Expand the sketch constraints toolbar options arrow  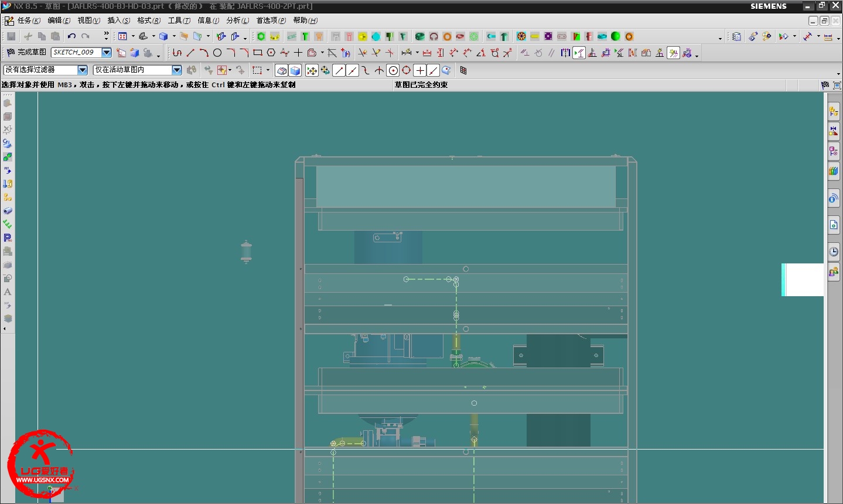pyautogui.click(x=697, y=56)
